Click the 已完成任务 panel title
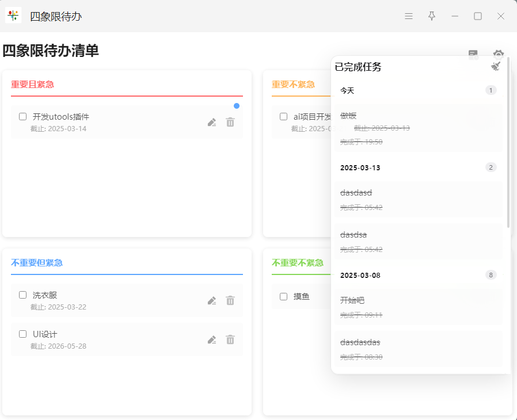This screenshot has height=420, width=517. [x=358, y=67]
